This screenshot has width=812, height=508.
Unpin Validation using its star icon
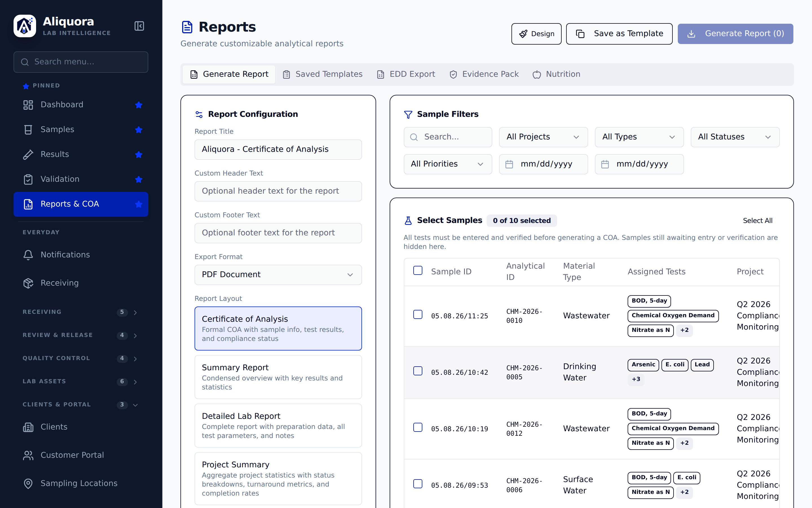point(139,179)
